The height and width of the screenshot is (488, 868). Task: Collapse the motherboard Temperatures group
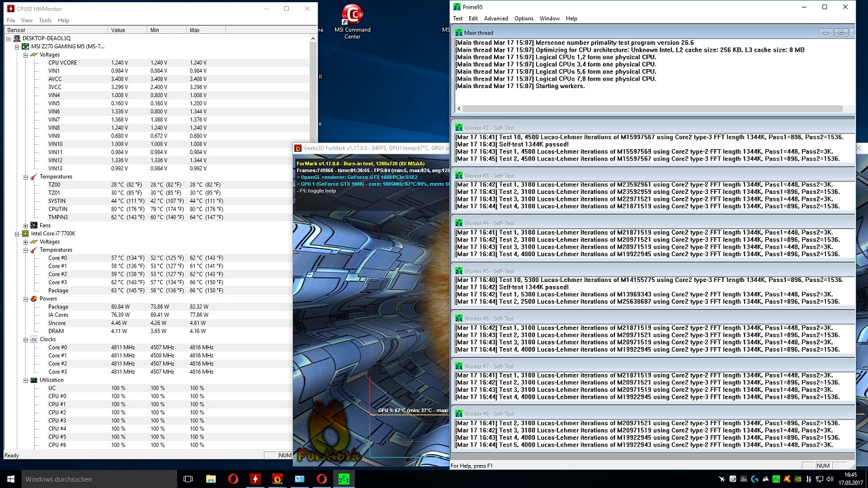(26, 176)
